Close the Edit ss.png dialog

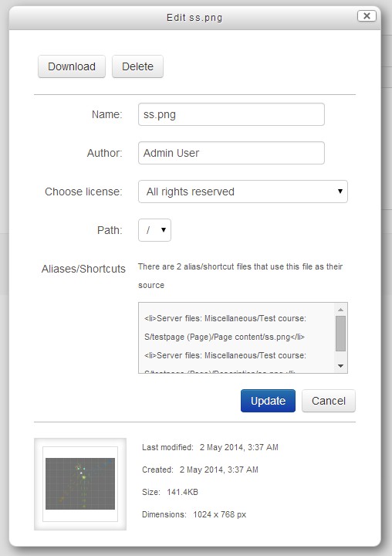[x=367, y=16]
